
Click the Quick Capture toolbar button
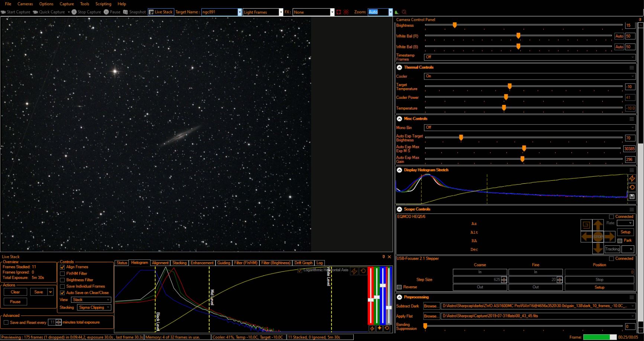pyautogui.click(x=49, y=12)
